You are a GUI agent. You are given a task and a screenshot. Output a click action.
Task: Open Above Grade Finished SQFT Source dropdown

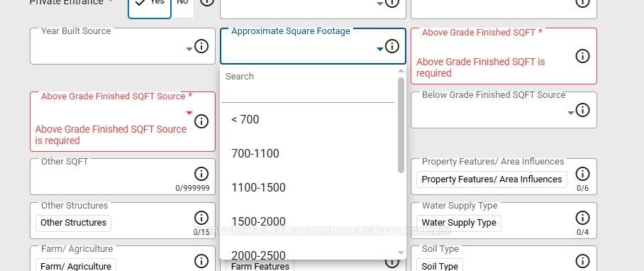[x=189, y=113]
